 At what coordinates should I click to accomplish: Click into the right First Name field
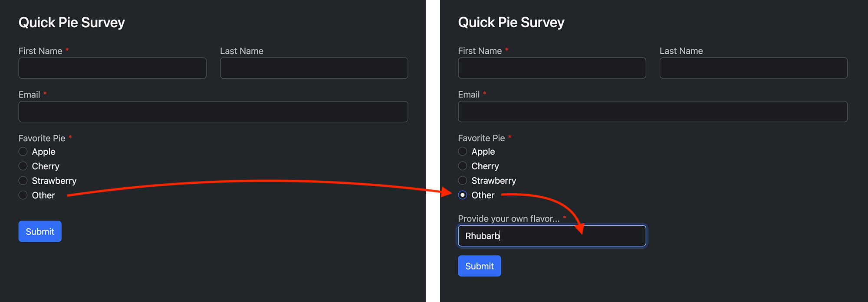click(x=552, y=68)
